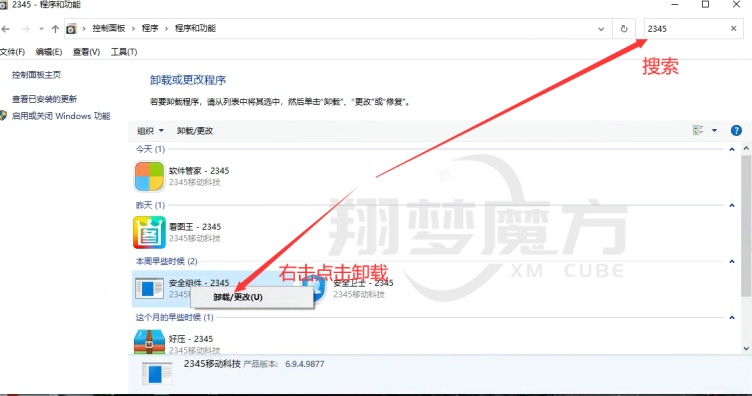
Task: Select the 软件管家 - 2345 colorful program icon
Action: 149,176
